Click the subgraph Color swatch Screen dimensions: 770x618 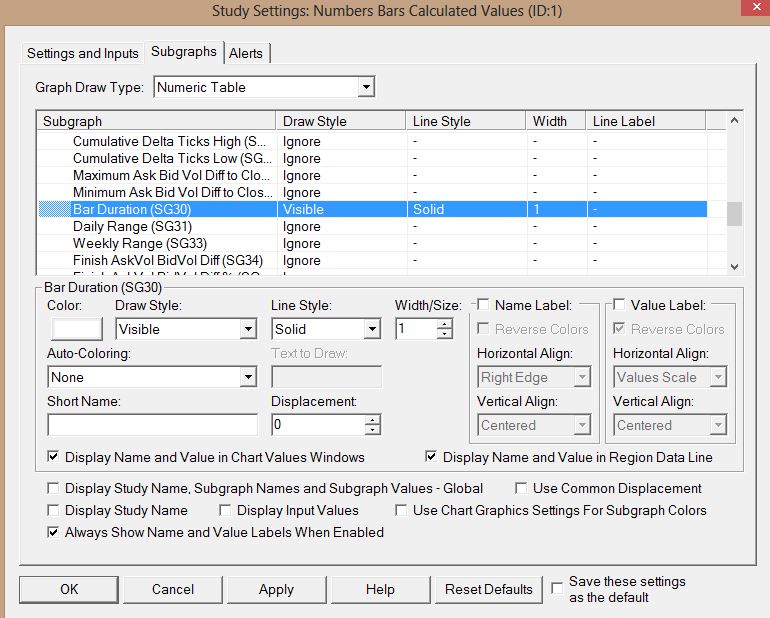(x=75, y=329)
